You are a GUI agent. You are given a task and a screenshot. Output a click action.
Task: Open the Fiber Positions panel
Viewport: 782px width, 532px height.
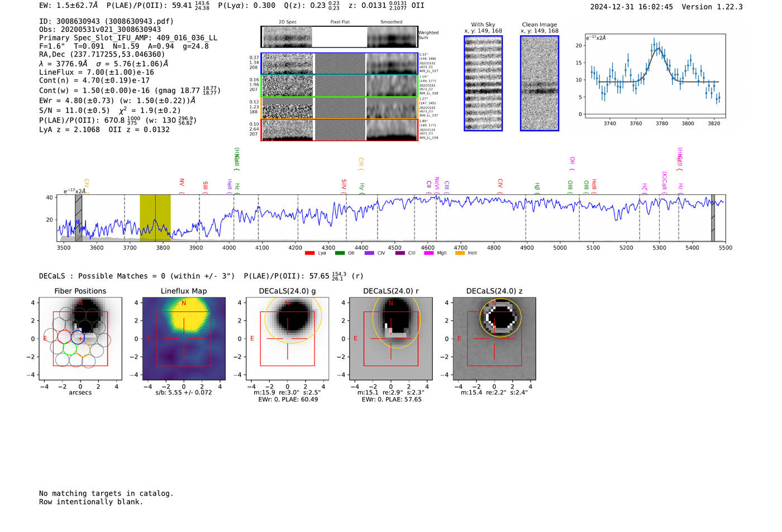[x=80, y=338]
